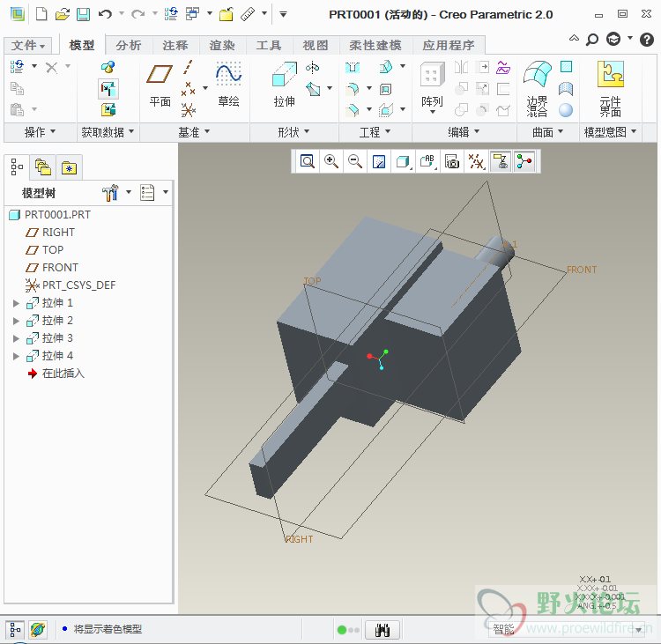The height and width of the screenshot is (644, 661).
Task: Click the Redo arrow icon
Action: click(137, 14)
